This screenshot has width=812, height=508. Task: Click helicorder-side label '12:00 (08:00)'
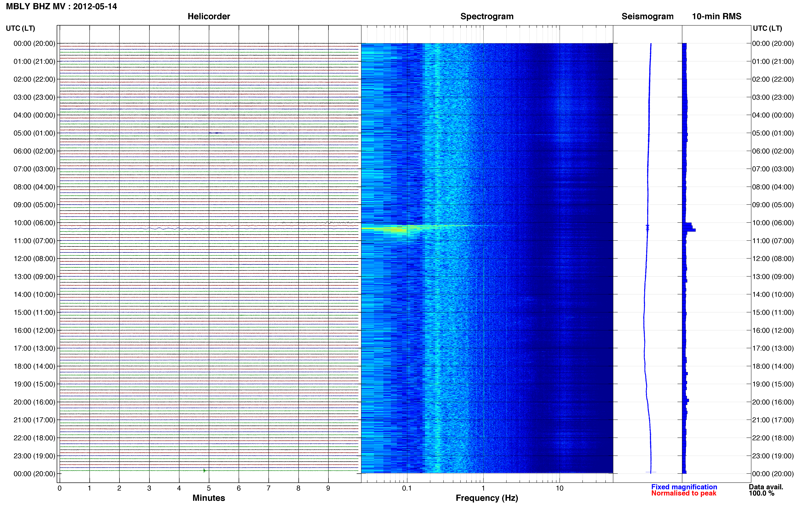34,259
